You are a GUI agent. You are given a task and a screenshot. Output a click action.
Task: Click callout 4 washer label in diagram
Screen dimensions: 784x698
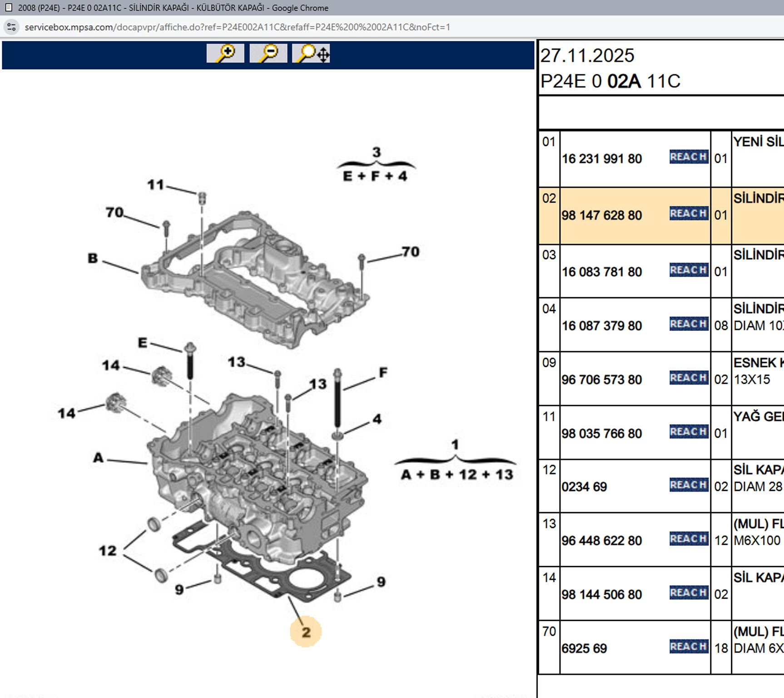377,419
